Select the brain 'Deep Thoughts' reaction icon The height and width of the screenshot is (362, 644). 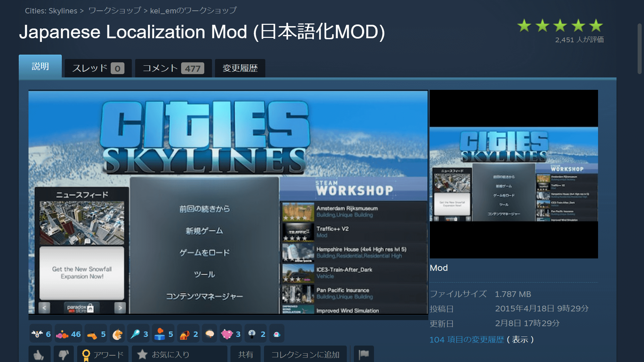[x=210, y=334]
